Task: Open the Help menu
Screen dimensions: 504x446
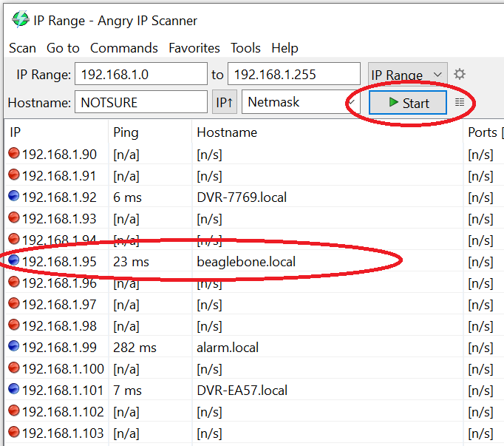Action: tap(285, 48)
